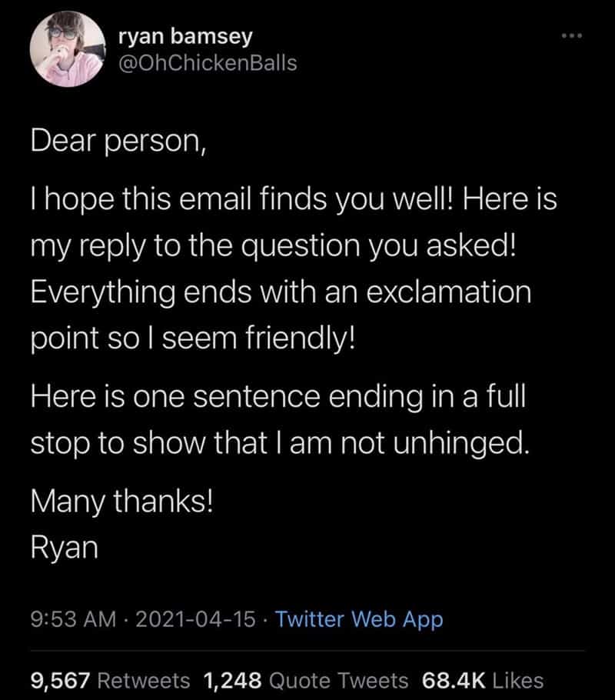615x700 pixels.
Task: Click the line "my reply to the question you asked!"
Action: [267, 248]
